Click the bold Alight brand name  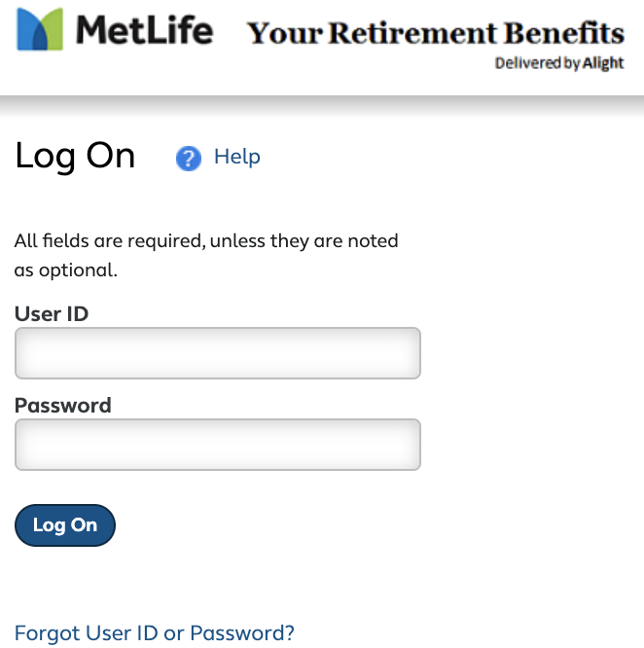click(x=603, y=63)
